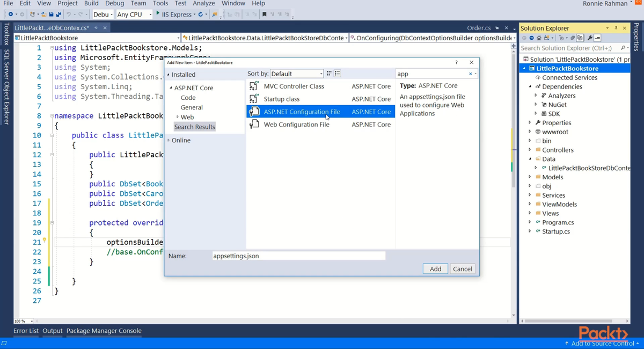Click the Open File toolbar icon
This screenshot has width=644, height=349.
tap(43, 14)
